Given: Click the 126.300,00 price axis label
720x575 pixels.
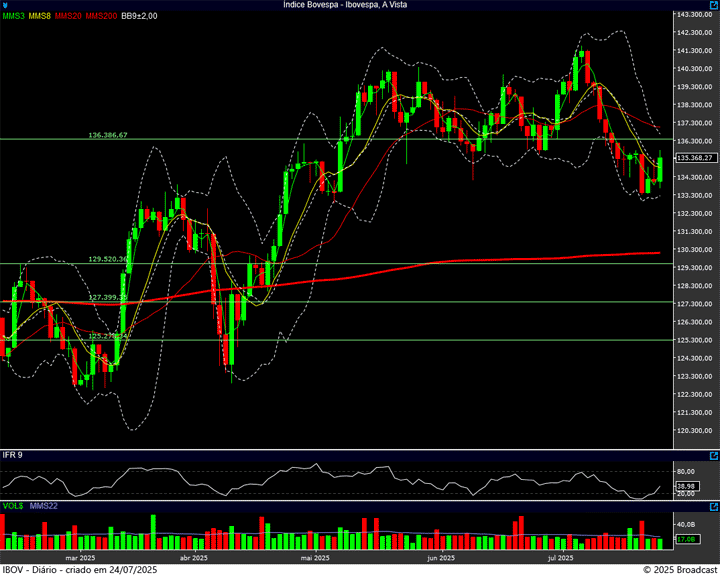Looking at the screenshot, I should tap(695, 322).
